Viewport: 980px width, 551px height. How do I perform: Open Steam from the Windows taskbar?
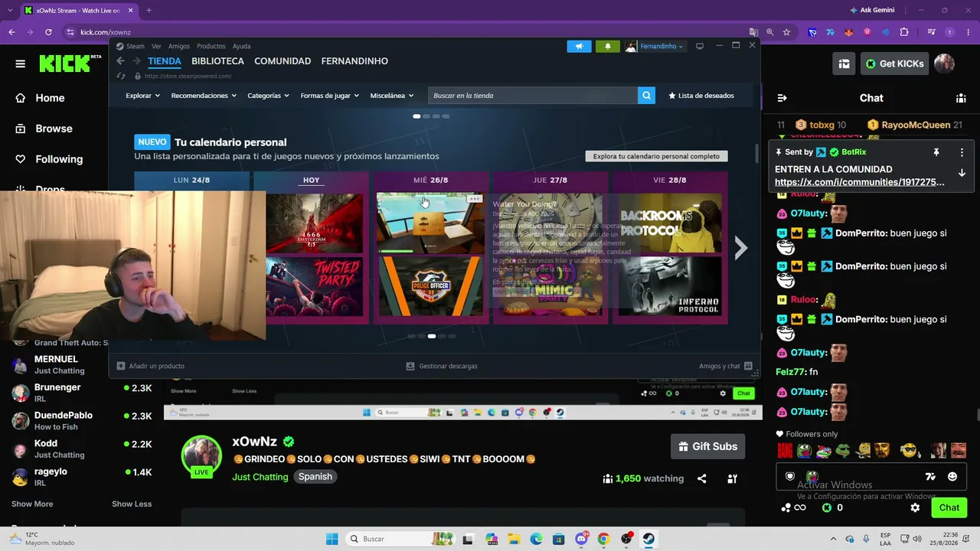coord(648,539)
